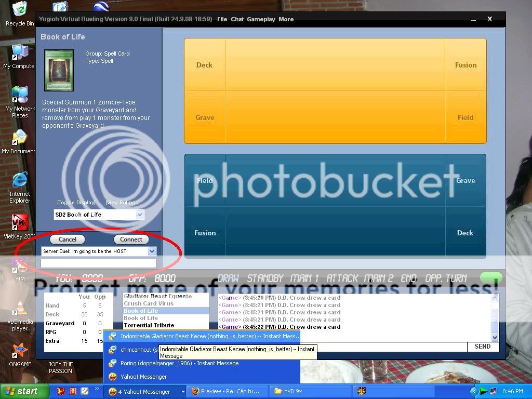Switch to the YVD 9x folder taskbar button

click(311, 391)
